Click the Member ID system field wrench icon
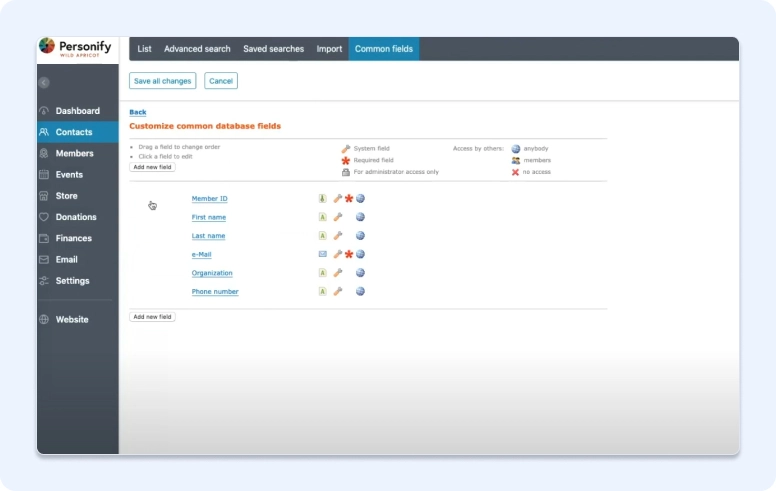The image size is (776, 491). click(338, 198)
